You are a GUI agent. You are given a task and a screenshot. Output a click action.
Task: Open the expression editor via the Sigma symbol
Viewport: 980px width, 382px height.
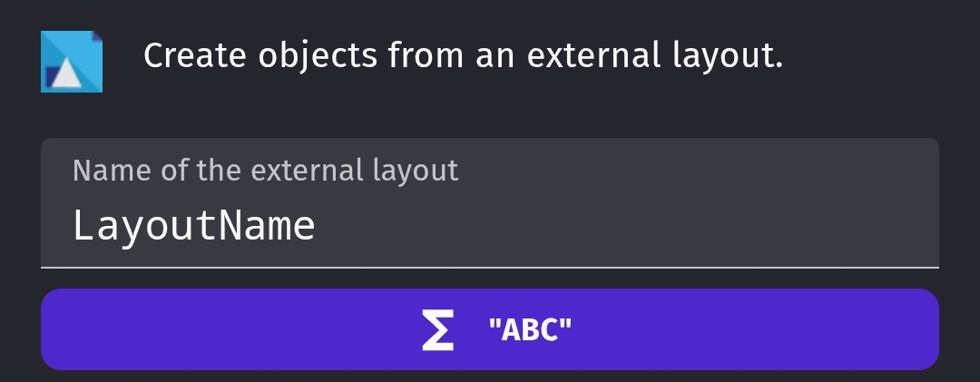pyautogui.click(x=437, y=330)
